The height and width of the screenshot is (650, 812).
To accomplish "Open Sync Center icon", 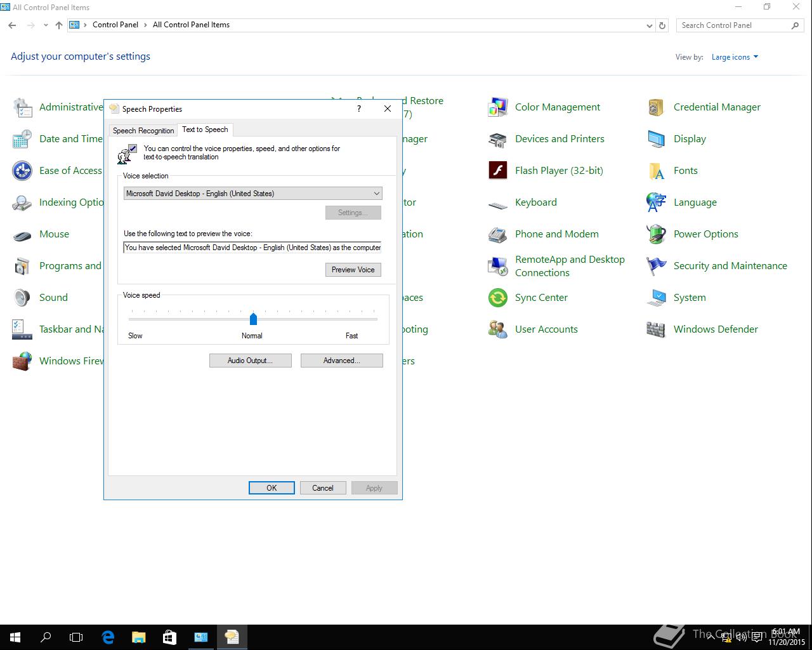I will [498, 298].
